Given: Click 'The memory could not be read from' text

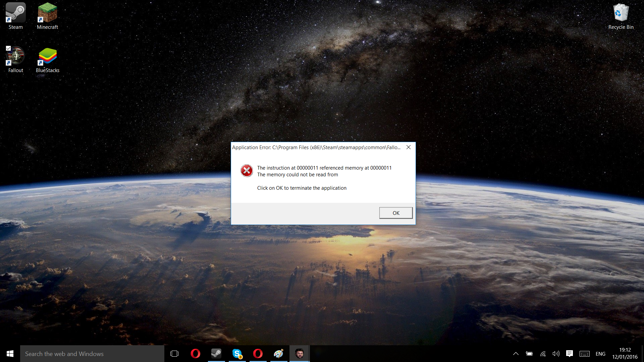Looking at the screenshot, I should tap(298, 175).
